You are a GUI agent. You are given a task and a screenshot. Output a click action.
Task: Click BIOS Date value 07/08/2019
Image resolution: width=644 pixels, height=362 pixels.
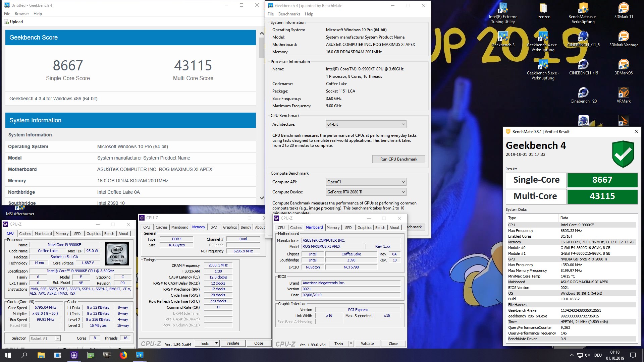pyautogui.click(x=351, y=295)
